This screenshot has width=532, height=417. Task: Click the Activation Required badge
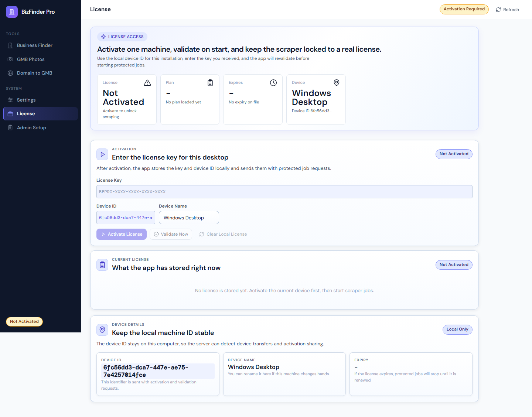(464, 9)
